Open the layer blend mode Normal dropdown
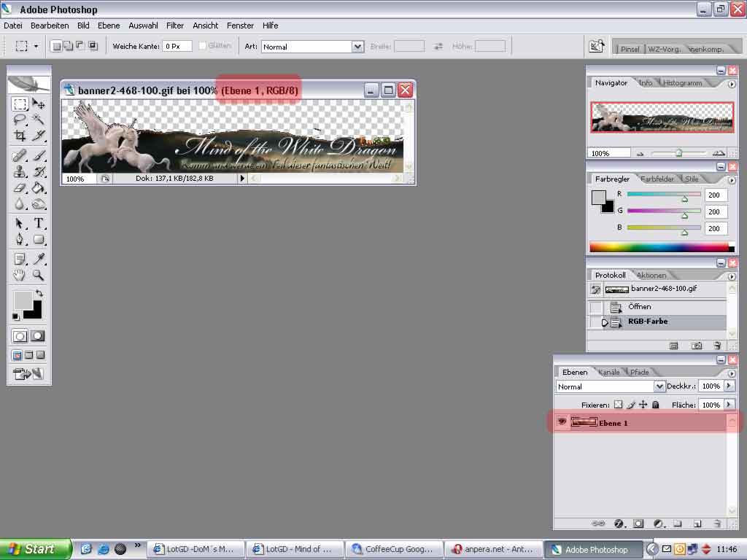This screenshot has width=747, height=560. [x=659, y=386]
